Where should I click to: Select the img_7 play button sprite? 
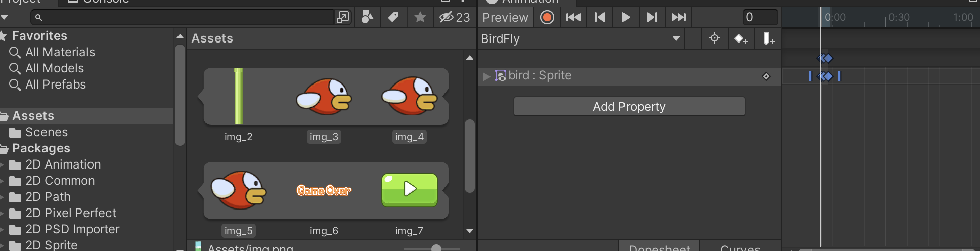[409, 190]
